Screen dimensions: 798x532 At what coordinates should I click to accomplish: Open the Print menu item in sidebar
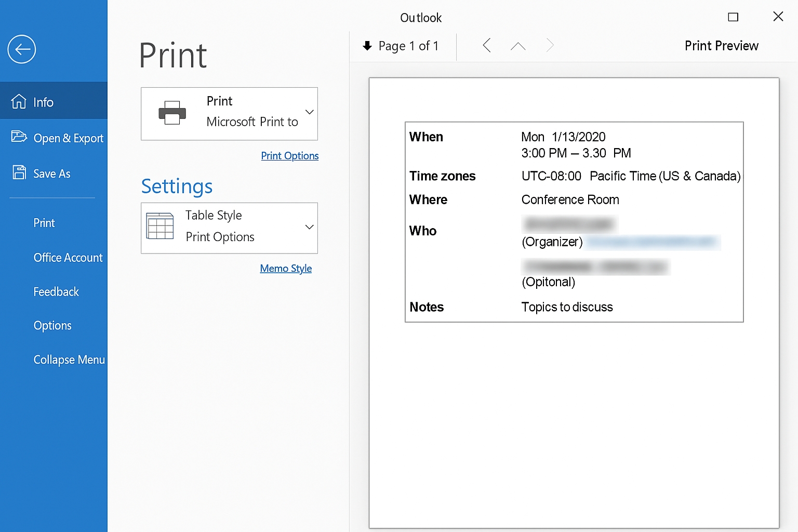[44, 223]
